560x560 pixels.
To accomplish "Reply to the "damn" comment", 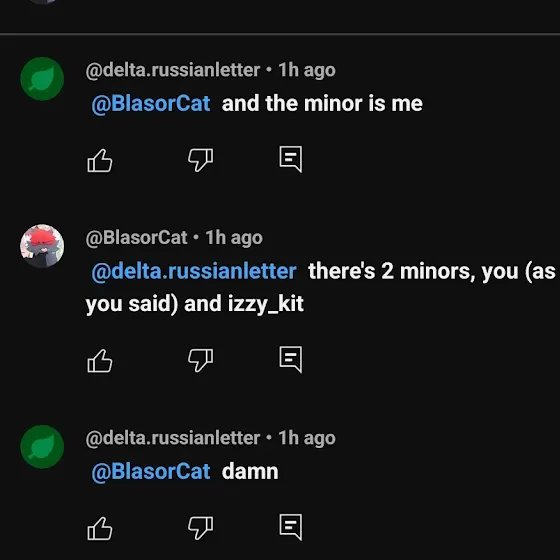I will pos(291,528).
